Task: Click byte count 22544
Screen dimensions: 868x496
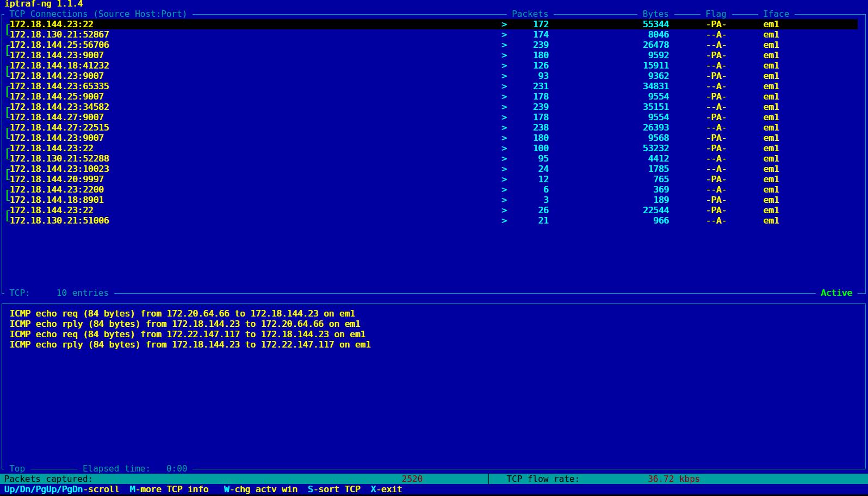Action: [656, 210]
